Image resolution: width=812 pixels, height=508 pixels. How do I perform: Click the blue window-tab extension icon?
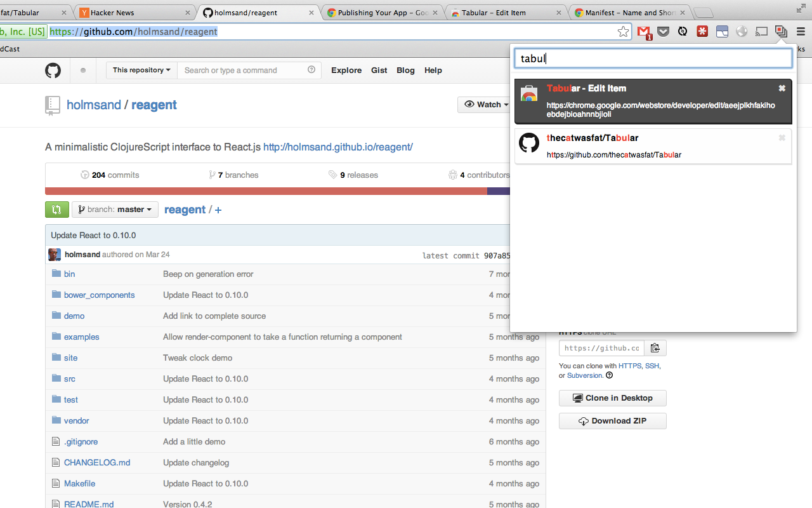[722, 32]
